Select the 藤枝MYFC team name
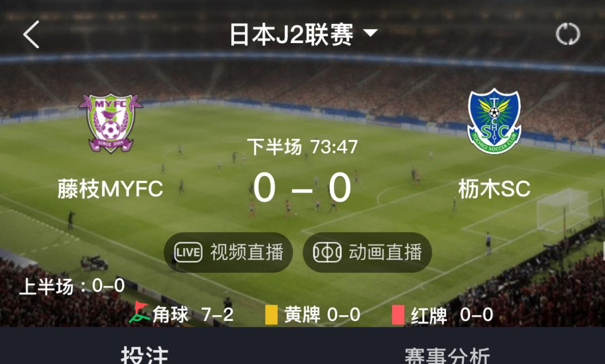This screenshot has height=364, width=605. 110,189
